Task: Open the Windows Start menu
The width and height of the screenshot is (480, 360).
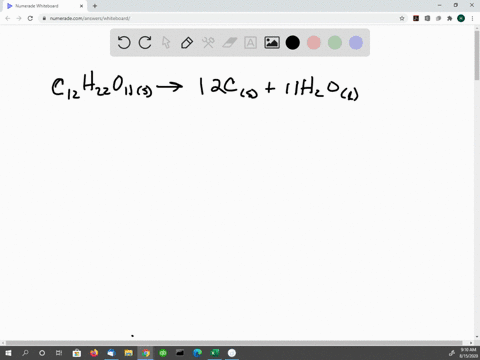Action: click(8, 353)
